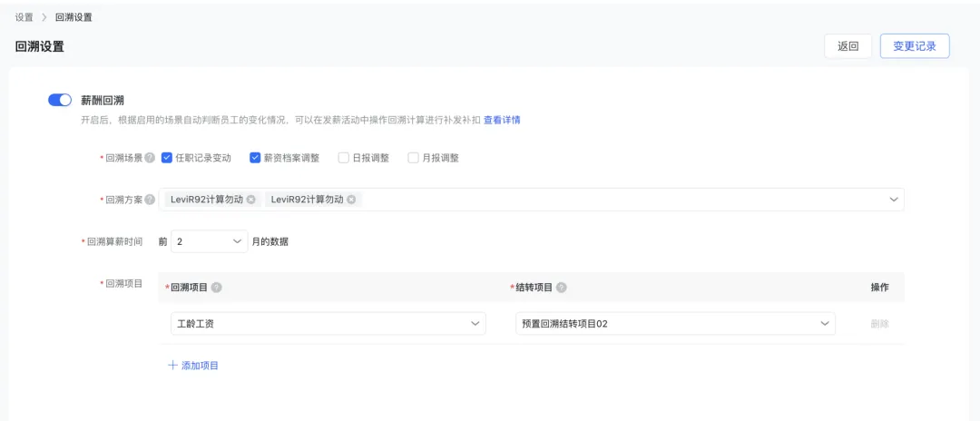Click 回溯设置 in the breadcrumb
This screenshot has width=980, height=421.
[x=73, y=17]
